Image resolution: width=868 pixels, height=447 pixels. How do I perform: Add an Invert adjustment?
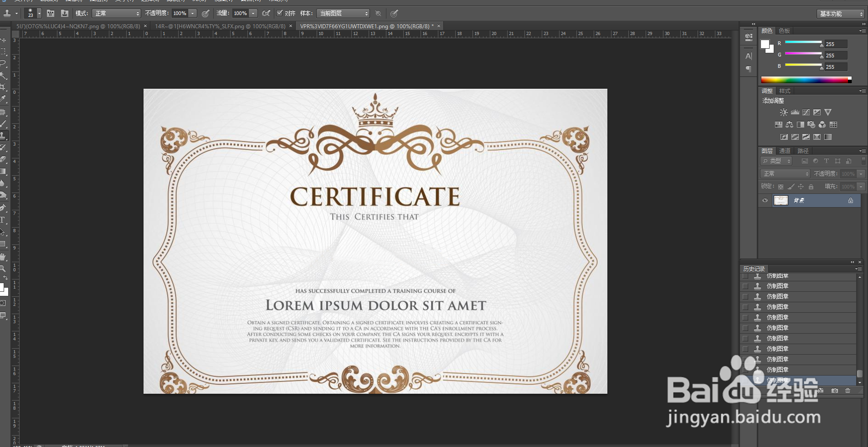[x=784, y=137]
